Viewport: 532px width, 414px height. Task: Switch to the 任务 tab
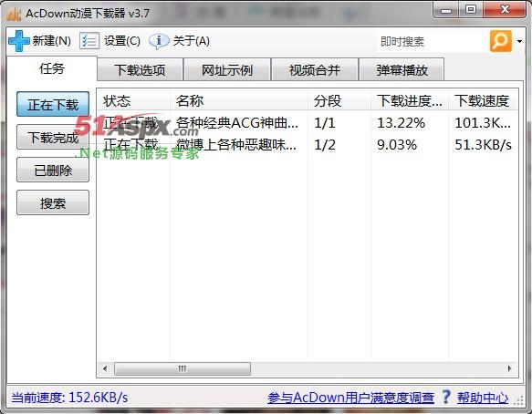52,68
